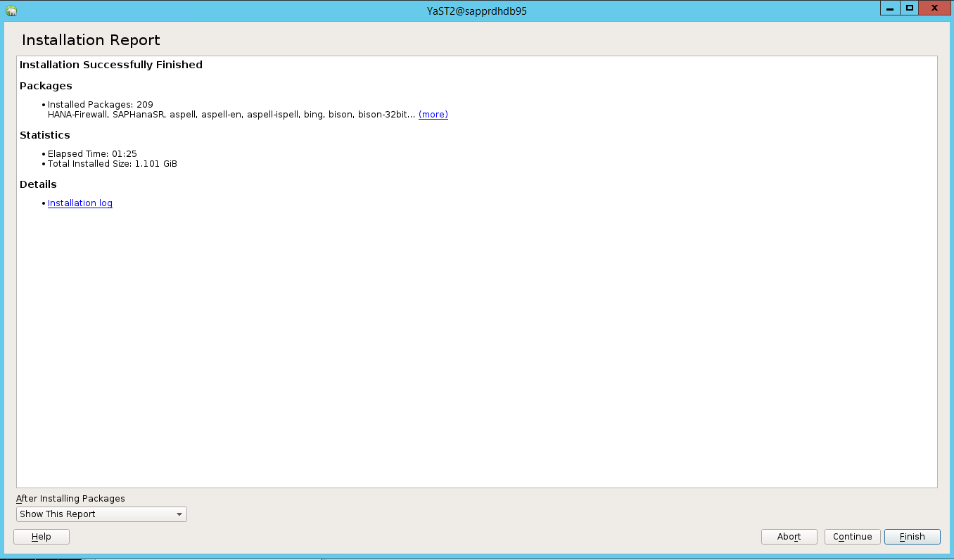Open the Show This Report dropdown

tap(101, 514)
